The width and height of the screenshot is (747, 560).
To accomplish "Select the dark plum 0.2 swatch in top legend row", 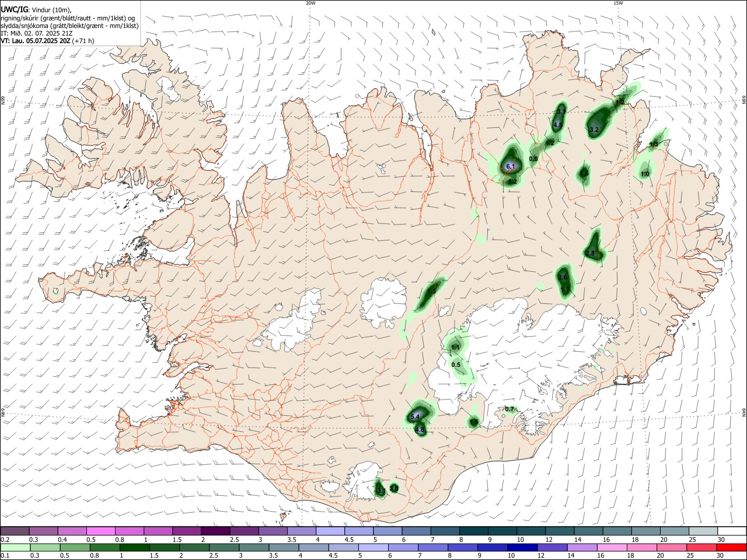I will (x=15, y=531).
